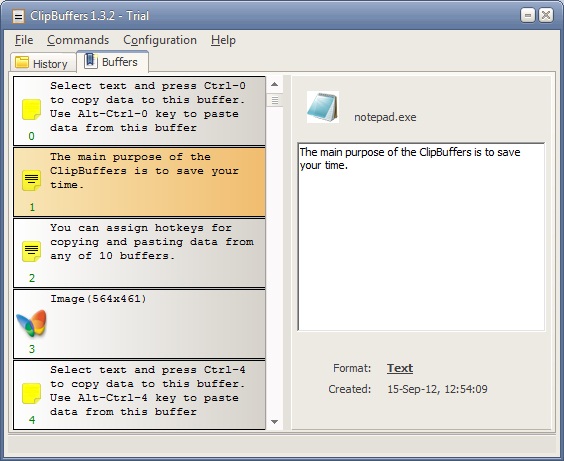
Task: Click the scroll down arrow of buffer list
Action: (x=274, y=422)
